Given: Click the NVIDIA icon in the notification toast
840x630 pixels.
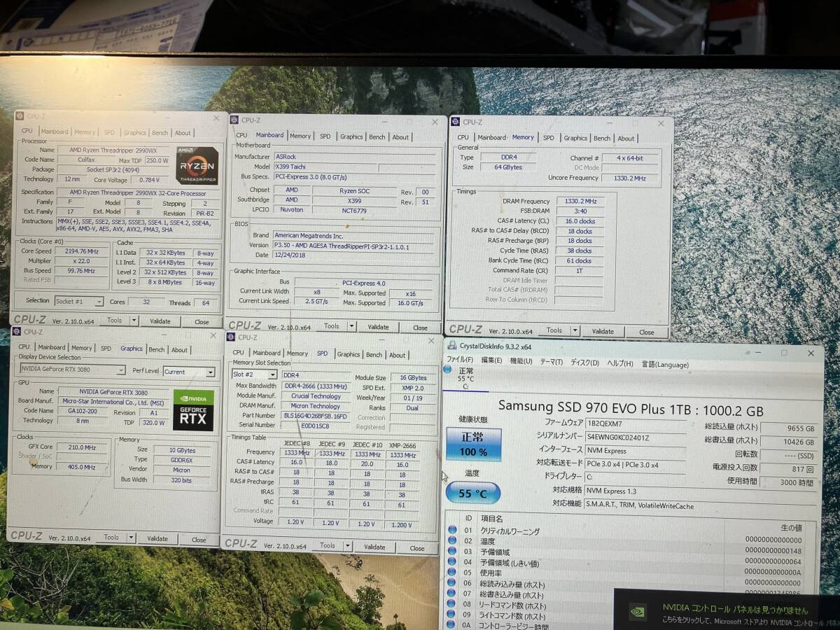Looking at the screenshot, I should point(638,611).
